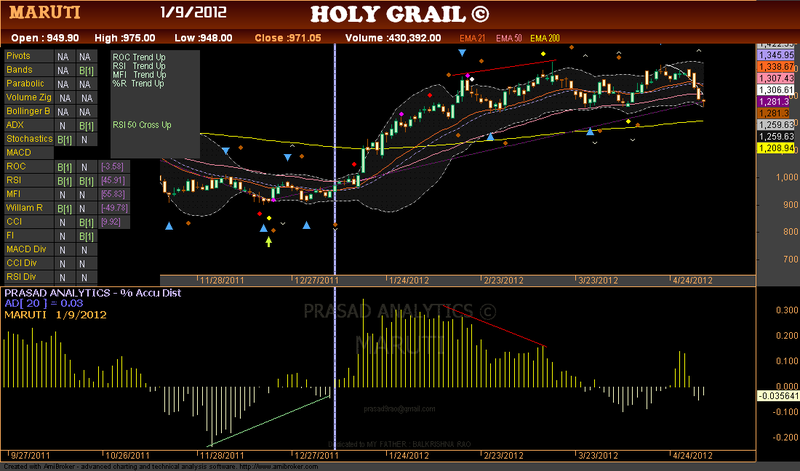Click the 10/26/2011 date on the lower axis
This screenshot has width=800, height=471.
point(127,455)
